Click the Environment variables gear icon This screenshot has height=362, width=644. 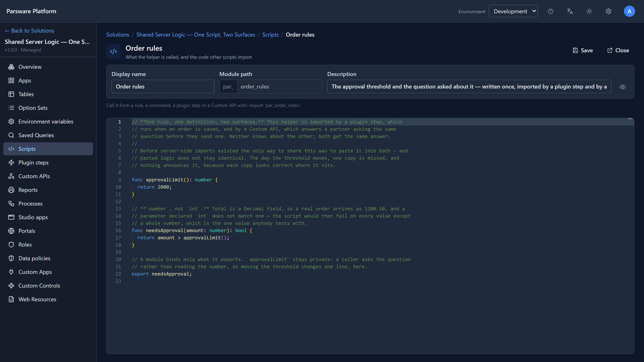tap(11, 121)
